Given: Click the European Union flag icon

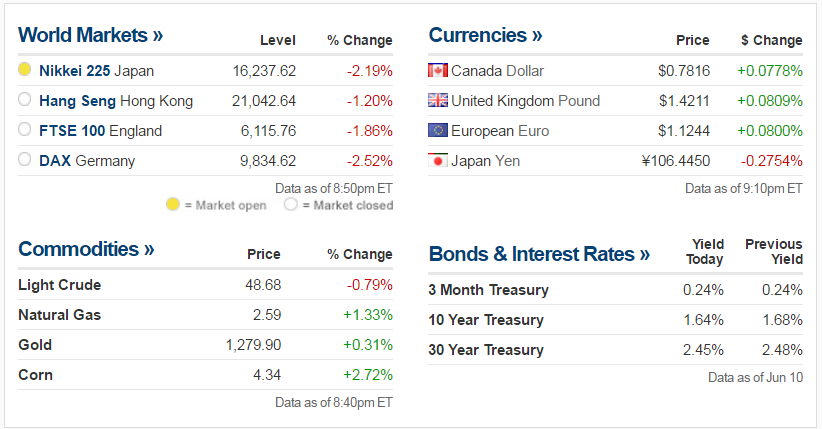Looking at the screenshot, I should click(x=437, y=131).
